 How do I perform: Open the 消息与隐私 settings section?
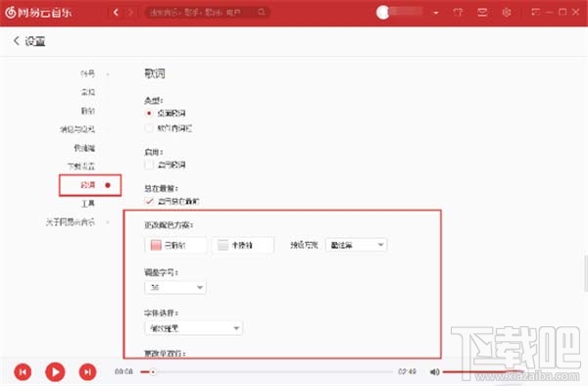click(77, 129)
